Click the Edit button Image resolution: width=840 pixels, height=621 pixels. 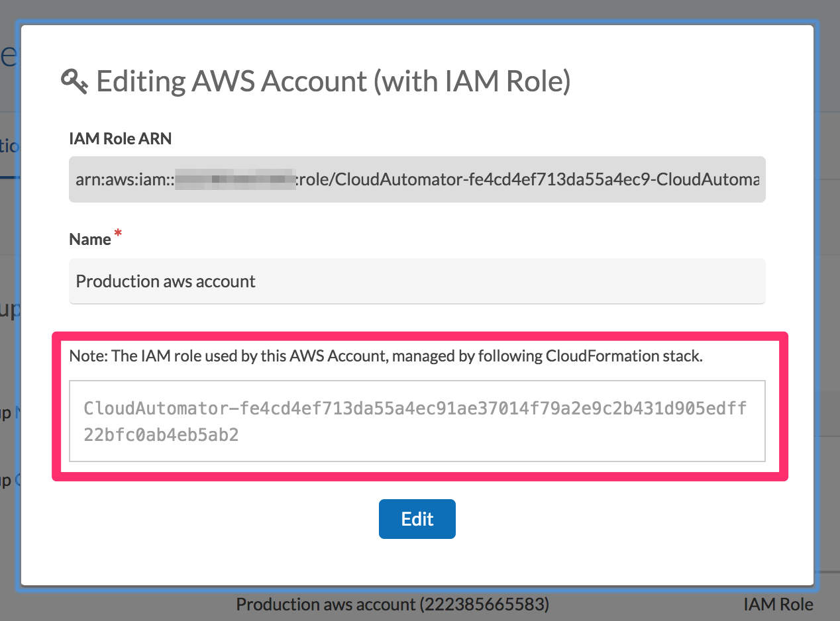pos(417,518)
